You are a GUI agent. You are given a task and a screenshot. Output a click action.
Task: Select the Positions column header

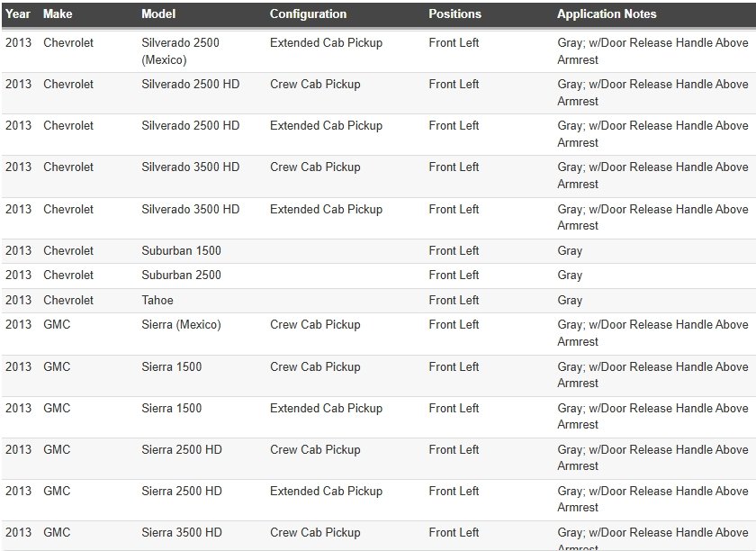click(454, 14)
